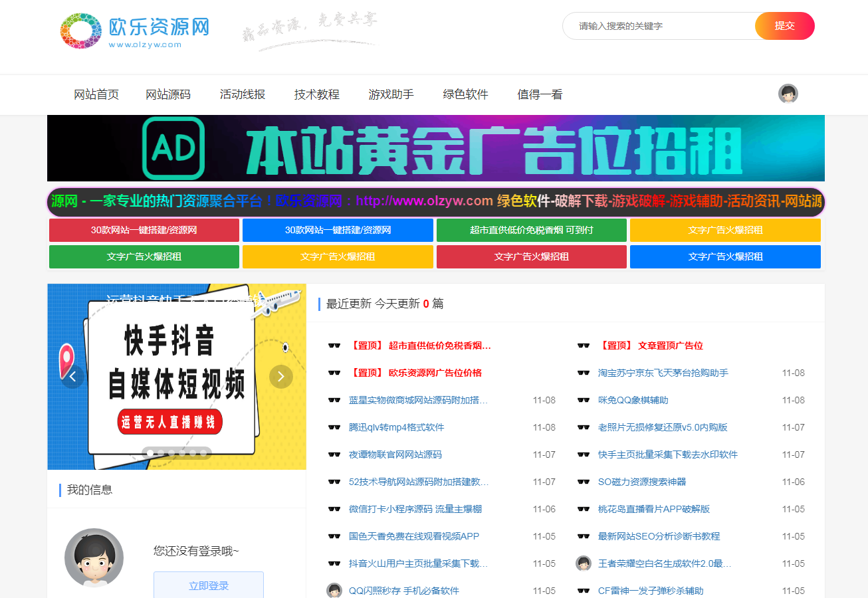This screenshot has height=598, width=868.
Task: Advance carousel with next arrow
Action: (x=280, y=377)
